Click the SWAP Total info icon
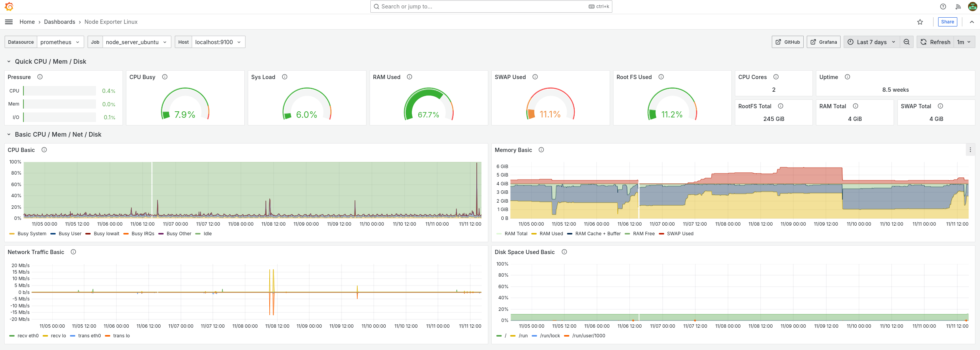980x350 pixels. pos(940,106)
